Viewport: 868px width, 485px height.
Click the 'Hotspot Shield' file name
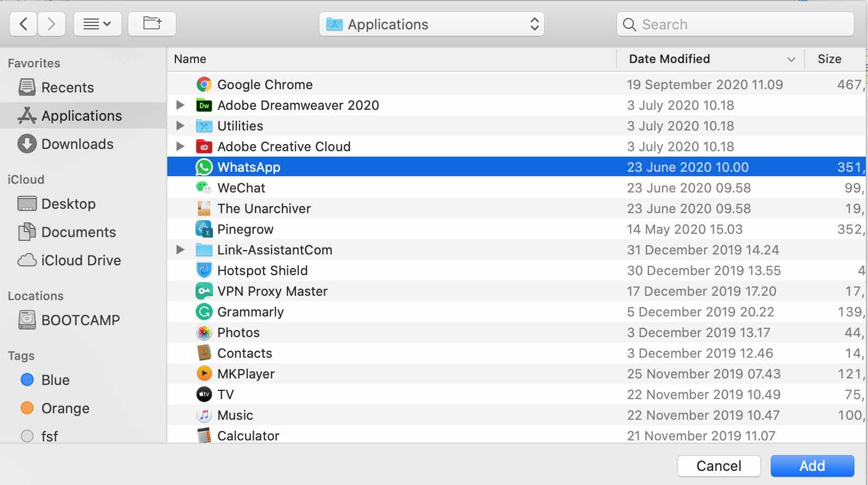262,271
